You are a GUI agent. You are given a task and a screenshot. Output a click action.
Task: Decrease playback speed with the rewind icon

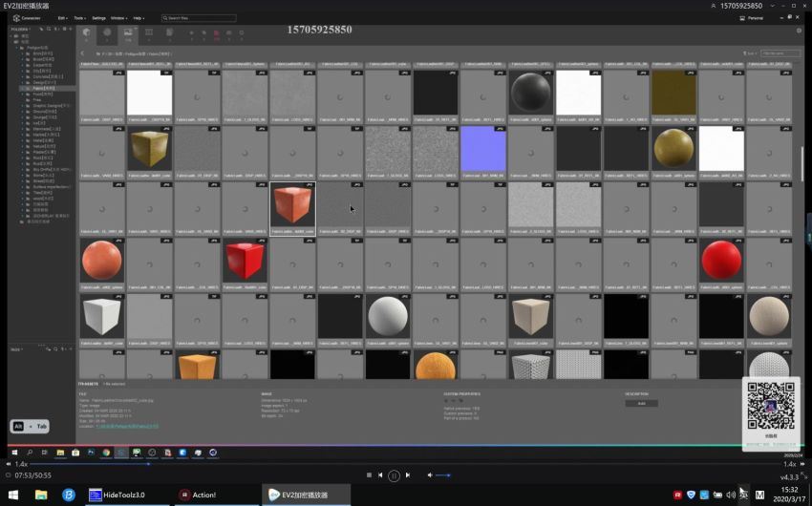click(x=9, y=464)
